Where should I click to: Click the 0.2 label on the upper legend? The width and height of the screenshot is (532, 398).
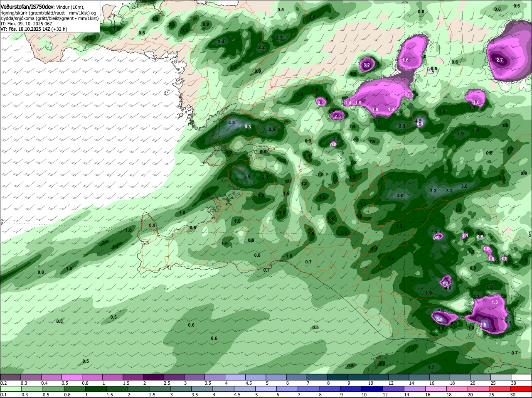pos(3,383)
